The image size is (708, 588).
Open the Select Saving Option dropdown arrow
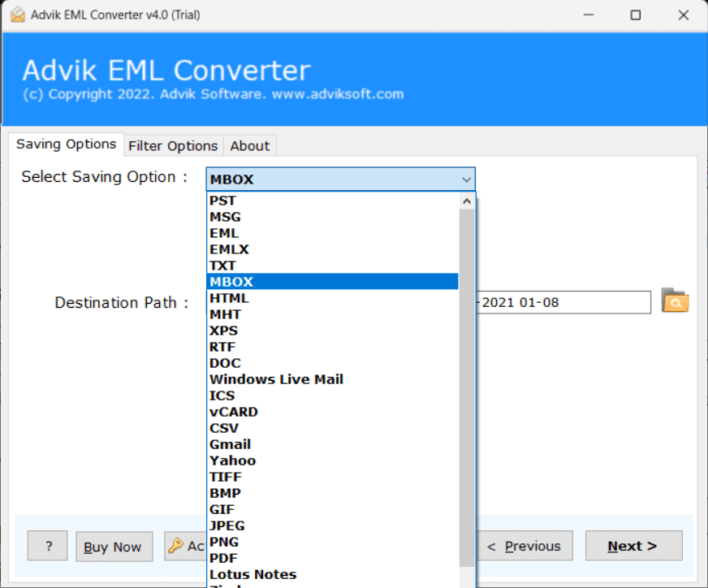point(466,179)
